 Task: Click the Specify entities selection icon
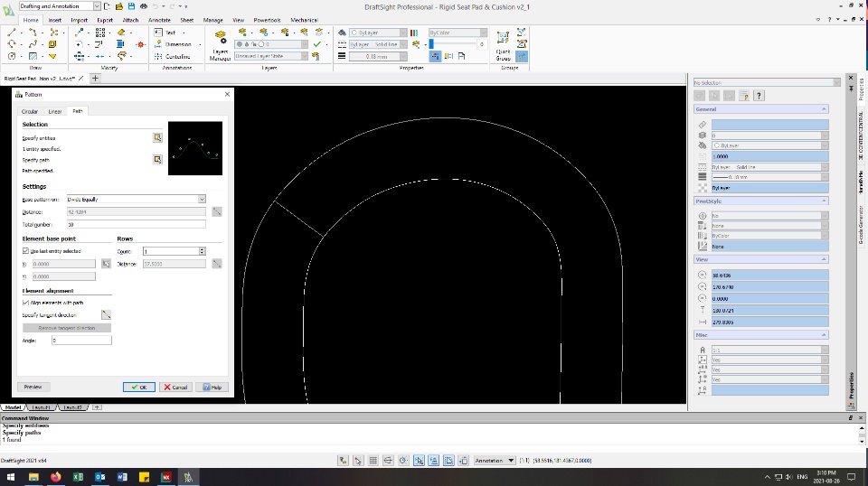[157, 137]
